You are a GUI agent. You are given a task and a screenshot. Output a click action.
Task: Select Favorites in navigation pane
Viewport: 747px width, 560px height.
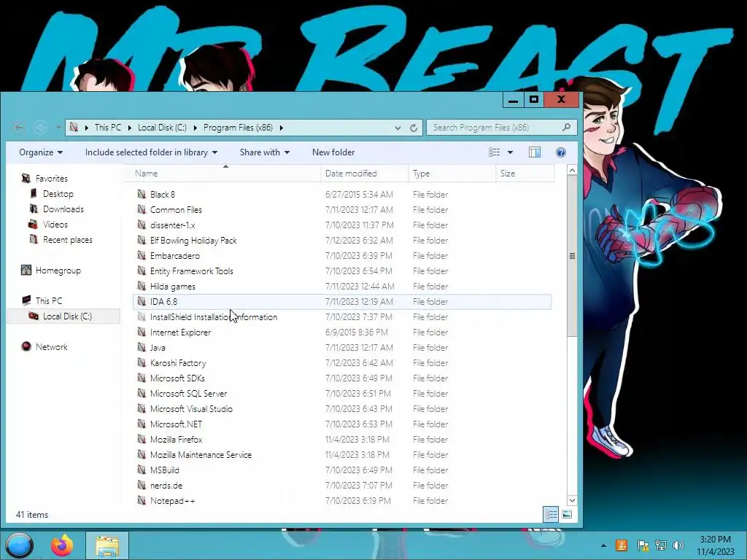tap(52, 179)
